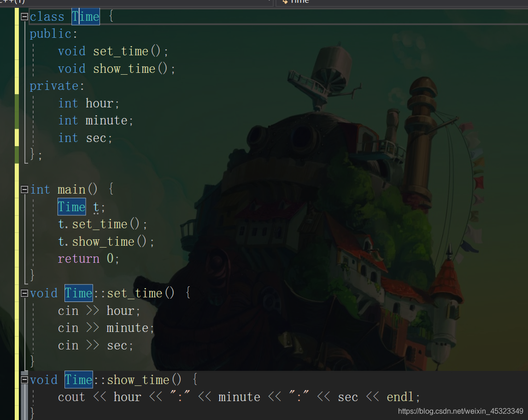Image resolution: width=528 pixels, height=420 pixels.
Task: Open the Time navigation dropdown at top
Action: 402,2
